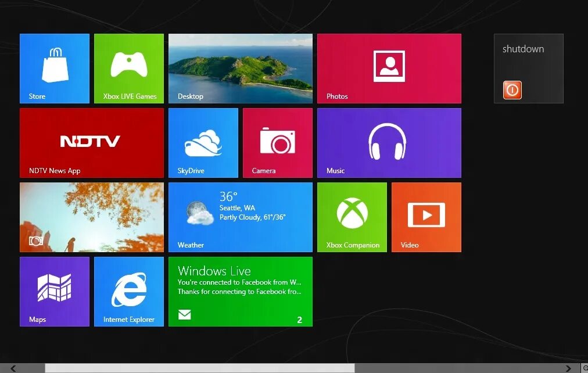Click 'Partly Cloudy, 61°/36°' text
Viewport: 588px width, 373px height.
click(252, 217)
